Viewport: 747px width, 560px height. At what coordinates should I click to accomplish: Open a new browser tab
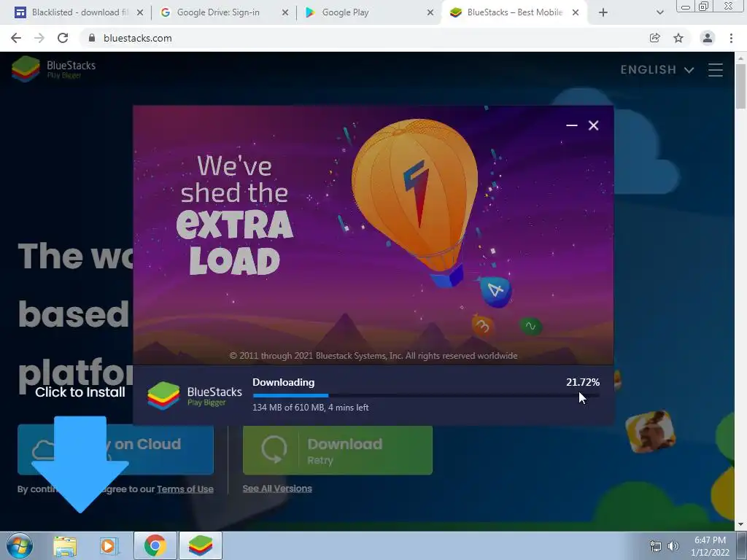[x=603, y=13]
